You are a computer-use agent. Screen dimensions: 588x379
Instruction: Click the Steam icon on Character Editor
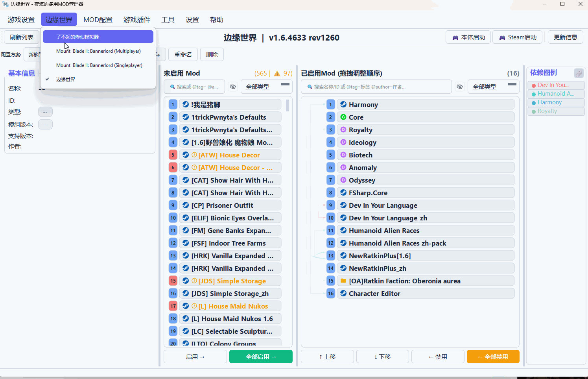343,293
